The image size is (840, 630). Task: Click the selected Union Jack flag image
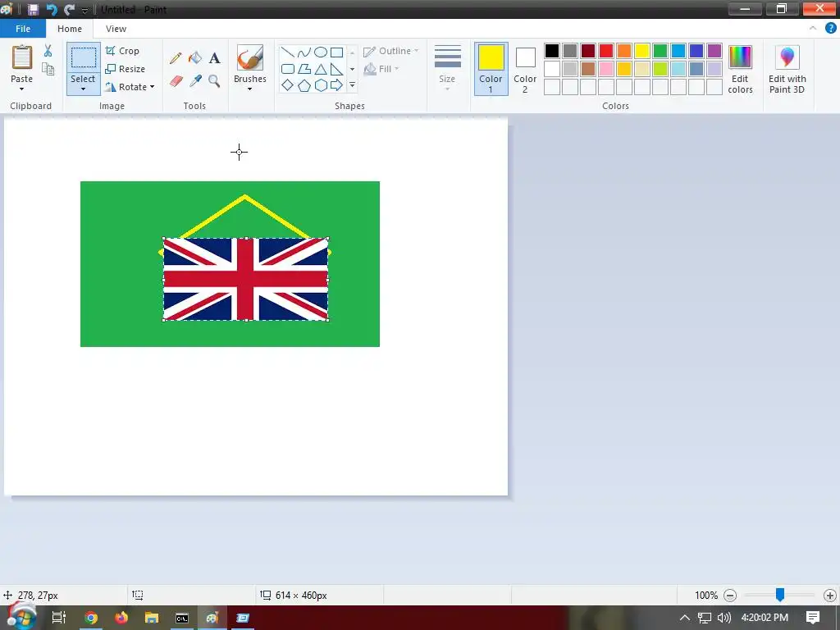click(245, 279)
